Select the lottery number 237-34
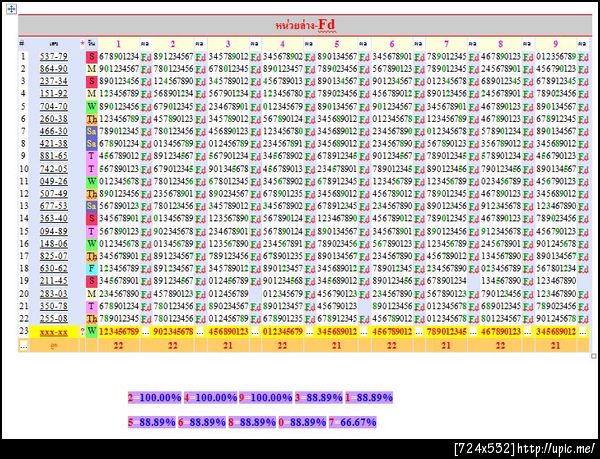Image resolution: width=600 pixels, height=459 pixels. click(54, 81)
